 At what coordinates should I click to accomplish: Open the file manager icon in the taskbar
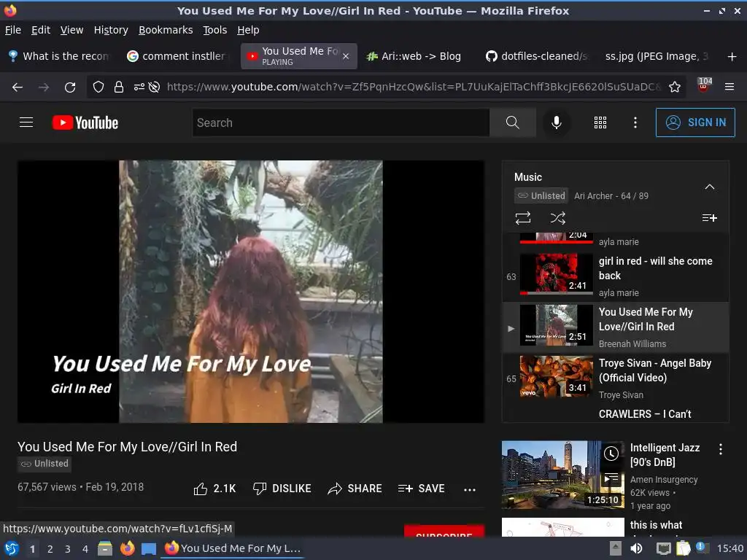click(105, 548)
